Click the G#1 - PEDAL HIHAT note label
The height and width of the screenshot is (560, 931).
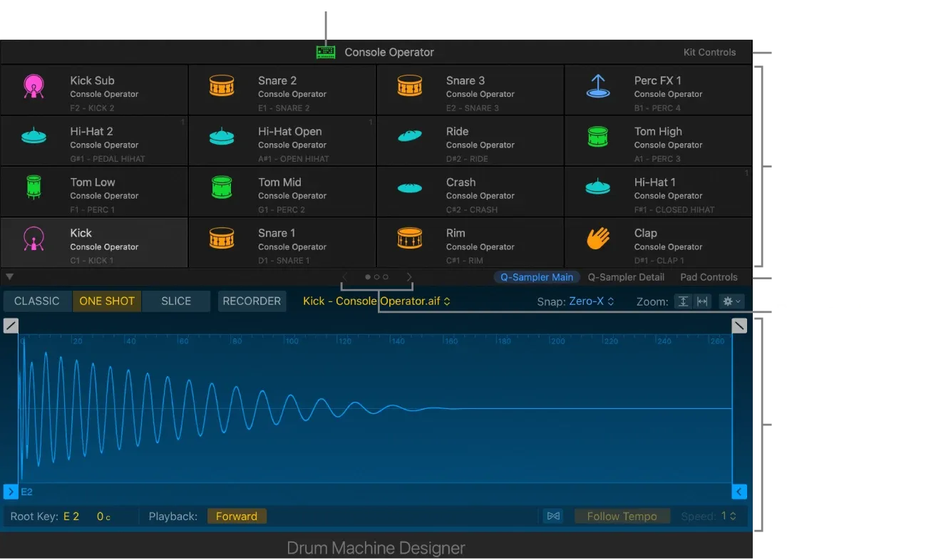point(108,159)
